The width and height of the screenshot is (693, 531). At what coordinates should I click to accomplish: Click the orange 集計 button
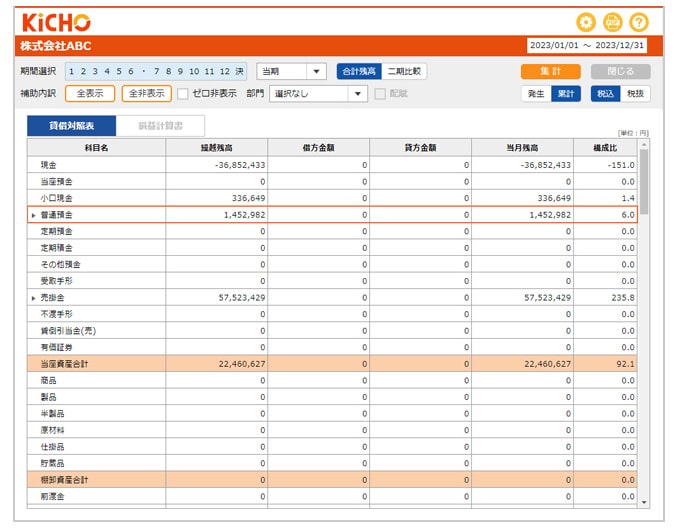550,71
